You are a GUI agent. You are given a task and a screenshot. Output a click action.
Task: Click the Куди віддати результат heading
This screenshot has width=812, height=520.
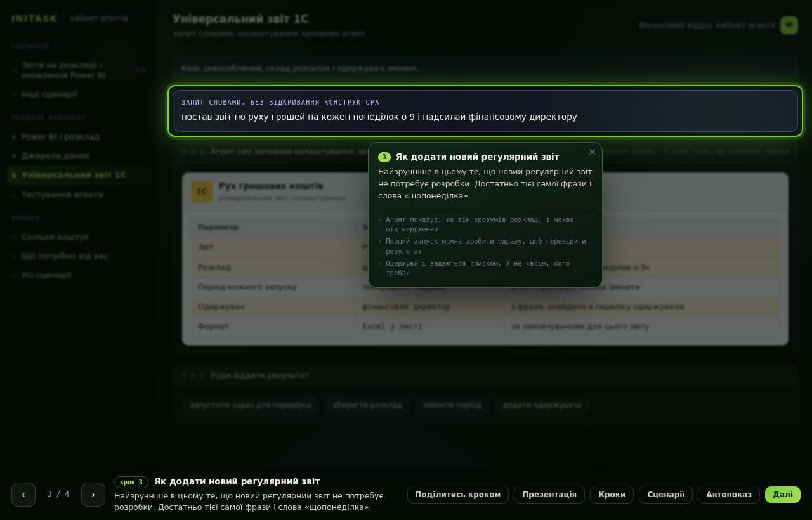coord(259,375)
